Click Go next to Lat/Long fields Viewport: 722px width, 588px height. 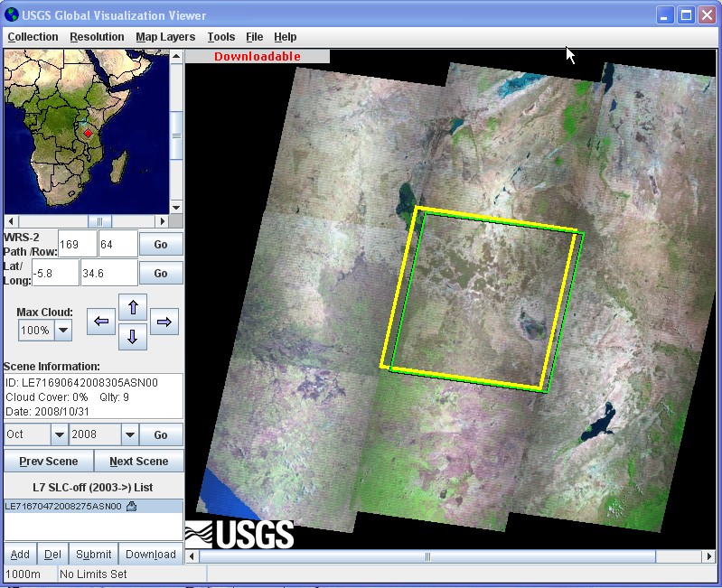tap(161, 274)
